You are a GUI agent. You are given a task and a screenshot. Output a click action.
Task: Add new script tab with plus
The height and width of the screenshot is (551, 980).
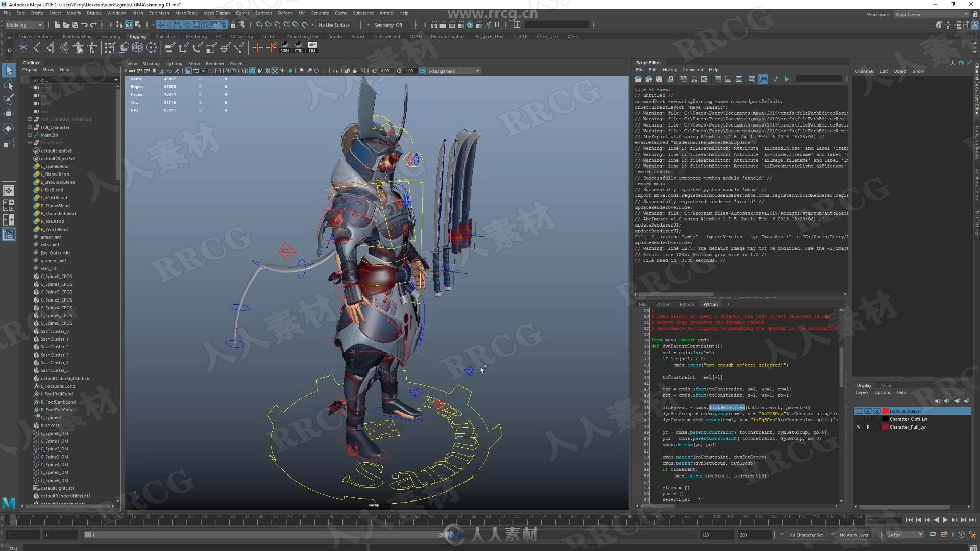728,304
